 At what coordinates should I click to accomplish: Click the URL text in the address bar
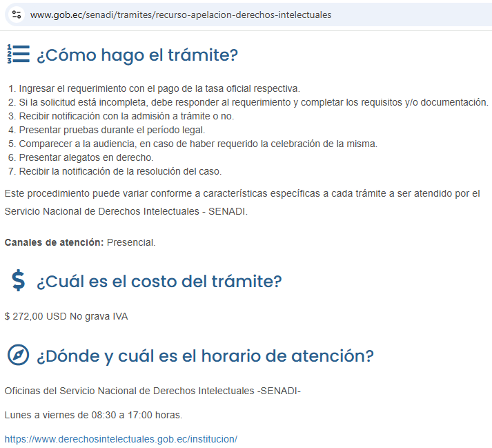pos(181,14)
